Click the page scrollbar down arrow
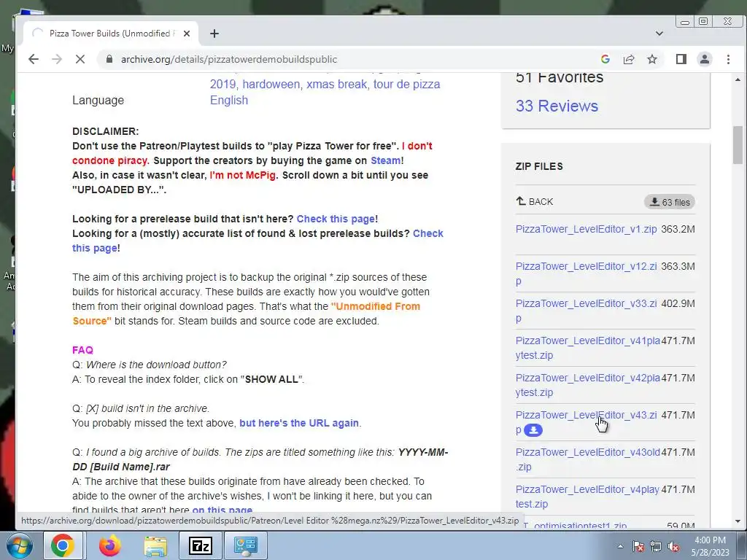Screen dimensions: 747x560 click(738, 521)
